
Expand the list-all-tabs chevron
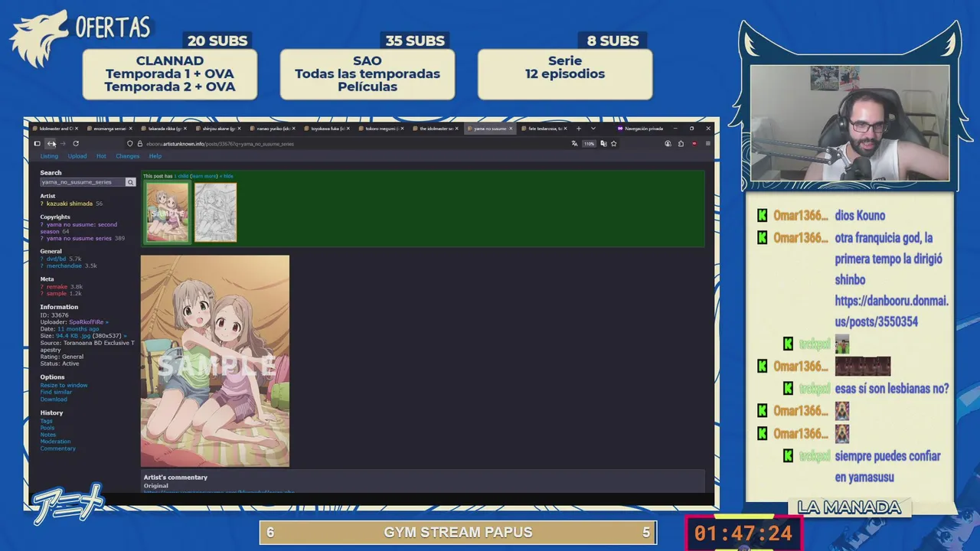(593, 129)
